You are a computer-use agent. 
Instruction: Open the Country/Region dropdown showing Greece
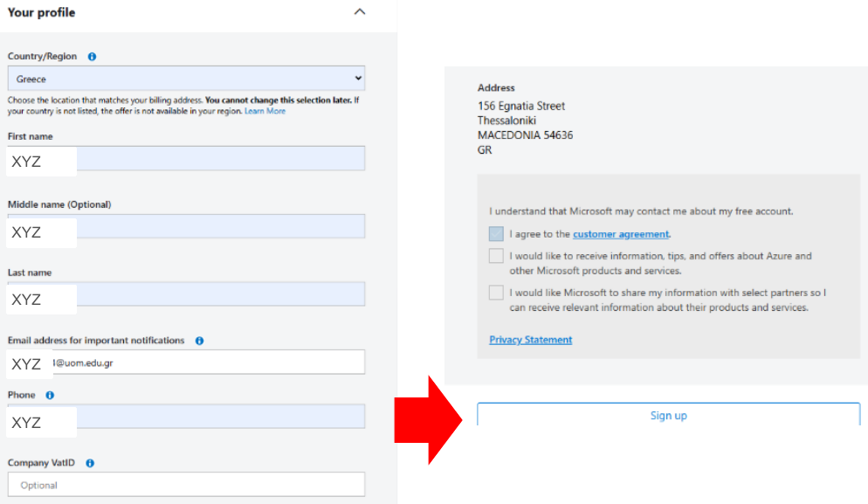pyautogui.click(x=186, y=79)
